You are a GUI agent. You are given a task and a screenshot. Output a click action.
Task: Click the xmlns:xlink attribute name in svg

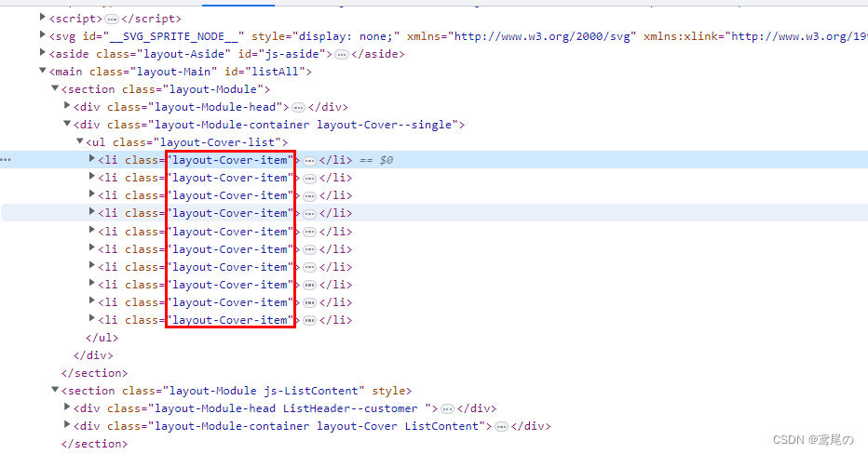(x=681, y=36)
